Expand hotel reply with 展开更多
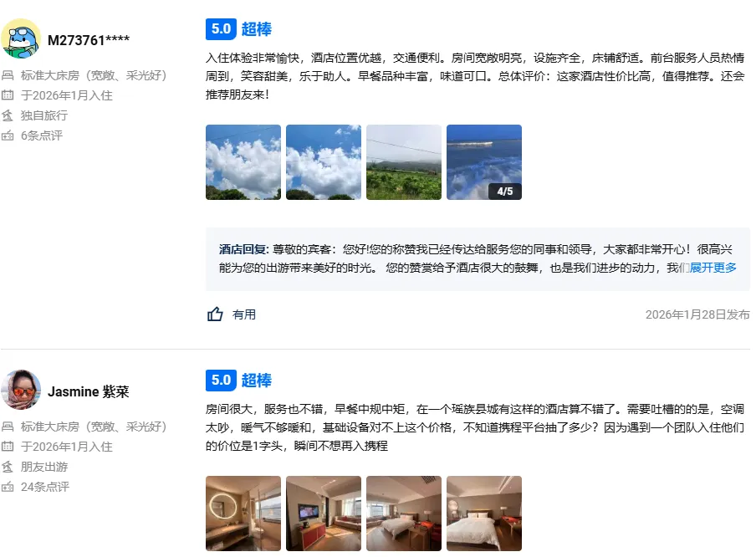Viewport: 756px width, 557px height. 713,268
